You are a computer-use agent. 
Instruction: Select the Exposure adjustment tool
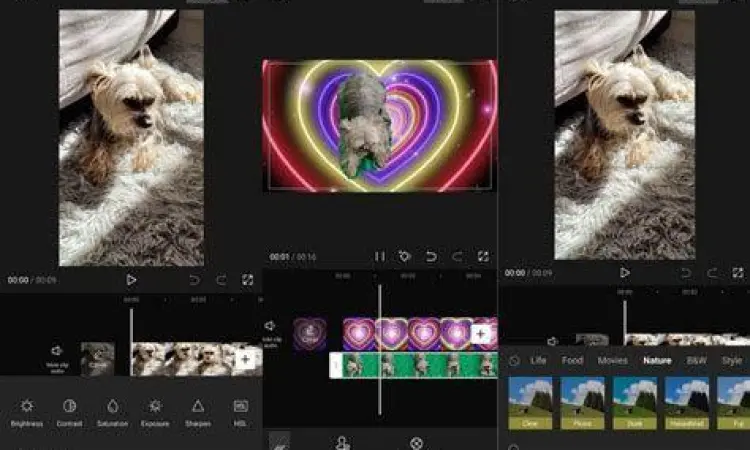(x=155, y=412)
